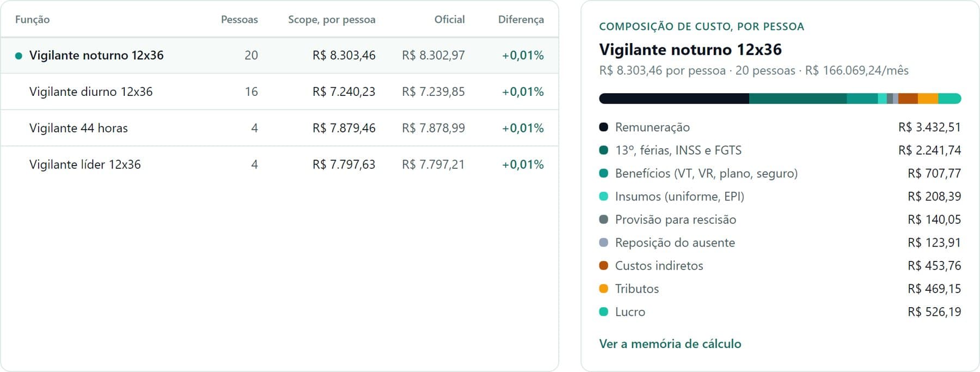980x372 pixels.
Task: Click the people count 20 for Vigilante noturno
Action: tap(251, 55)
